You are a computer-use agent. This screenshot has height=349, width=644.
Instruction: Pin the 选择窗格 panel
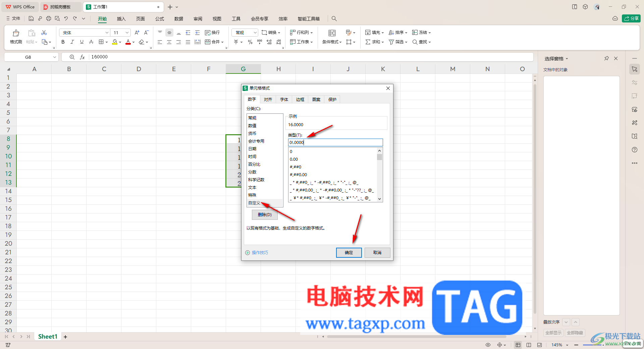tap(606, 58)
